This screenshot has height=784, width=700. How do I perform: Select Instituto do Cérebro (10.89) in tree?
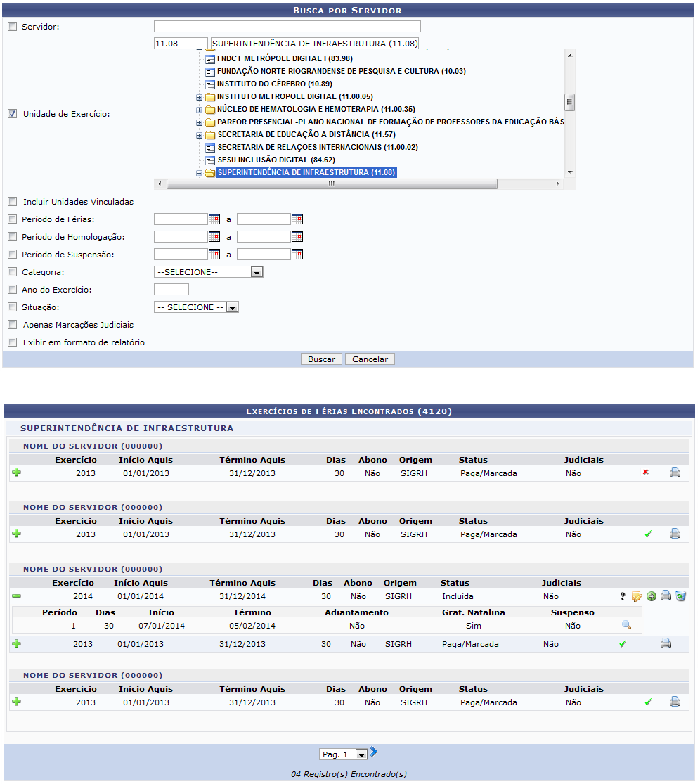coord(275,84)
